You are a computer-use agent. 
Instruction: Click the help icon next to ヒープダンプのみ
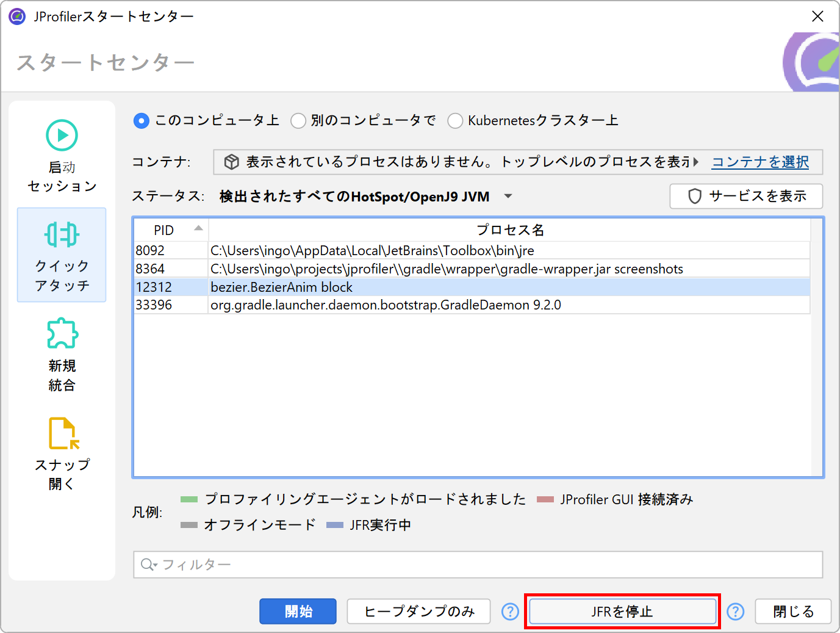(510, 612)
